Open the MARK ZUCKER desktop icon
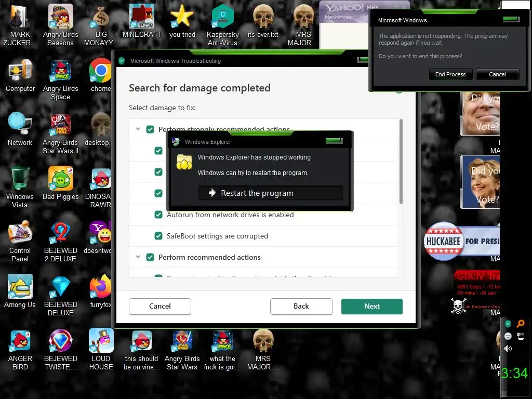Image resolution: width=532 pixels, height=399 pixels. point(20,25)
